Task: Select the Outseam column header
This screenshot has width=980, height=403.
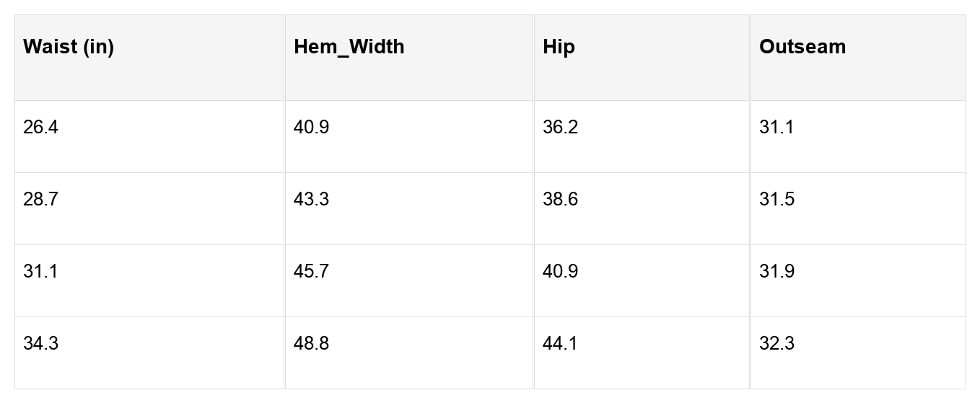Action: tap(802, 48)
